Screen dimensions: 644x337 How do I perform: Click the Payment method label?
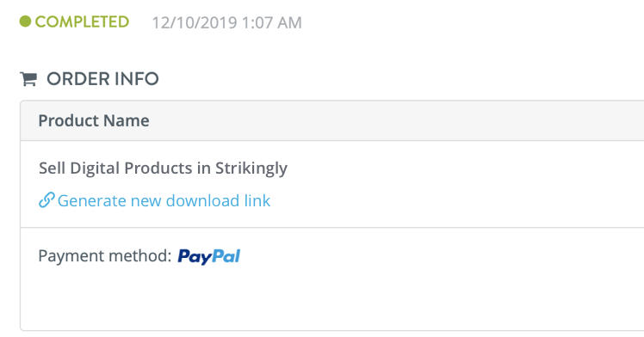tap(105, 256)
